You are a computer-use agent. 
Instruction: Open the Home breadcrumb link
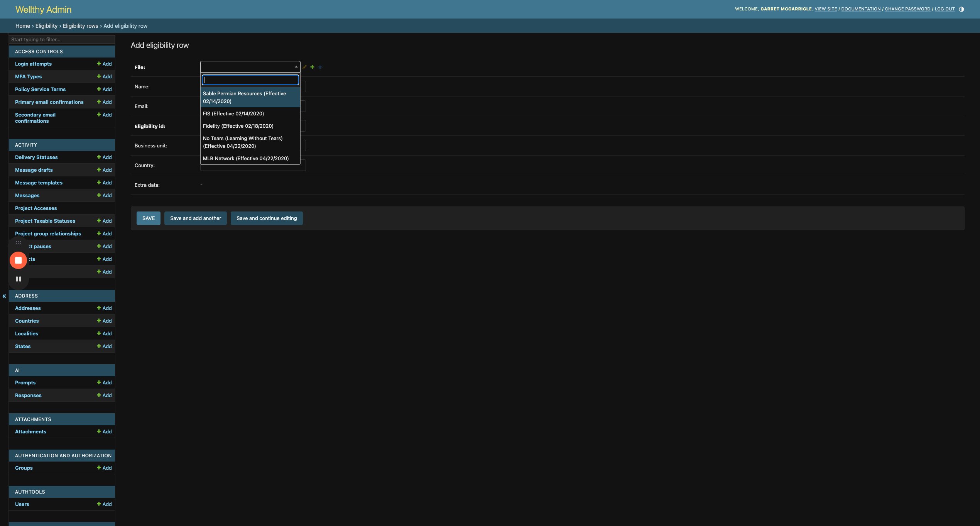click(x=23, y=26)
